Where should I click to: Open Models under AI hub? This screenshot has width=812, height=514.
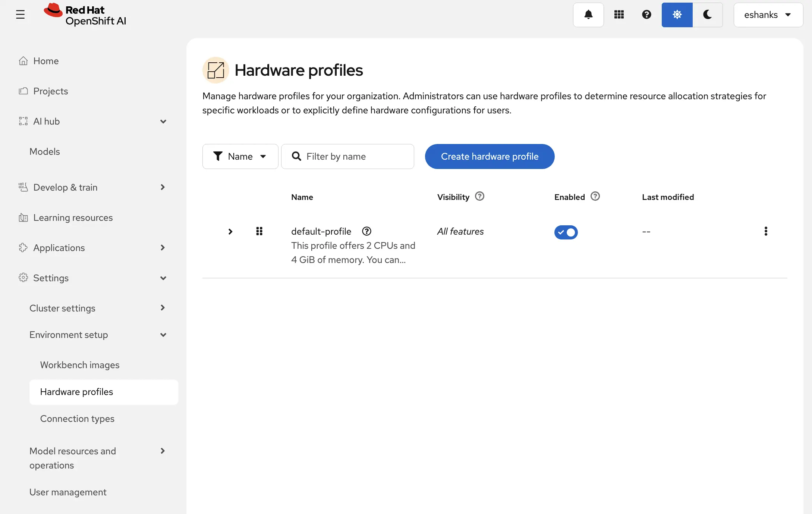point(45,151)
